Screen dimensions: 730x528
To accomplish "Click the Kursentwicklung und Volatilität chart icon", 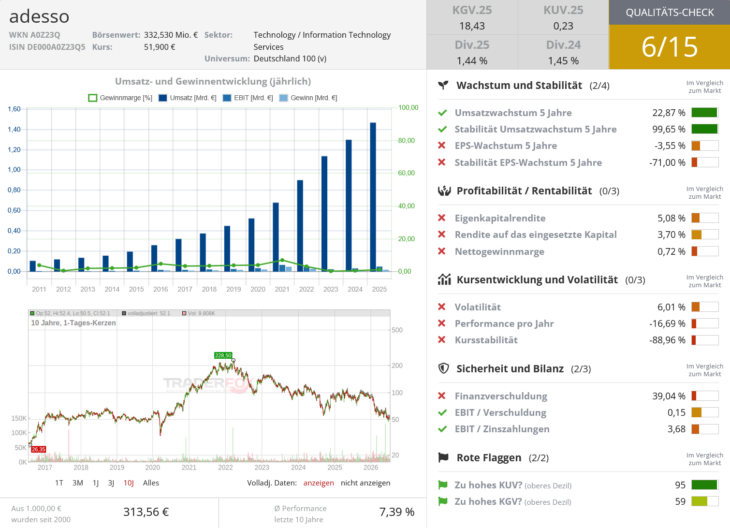I will [444, 279].
